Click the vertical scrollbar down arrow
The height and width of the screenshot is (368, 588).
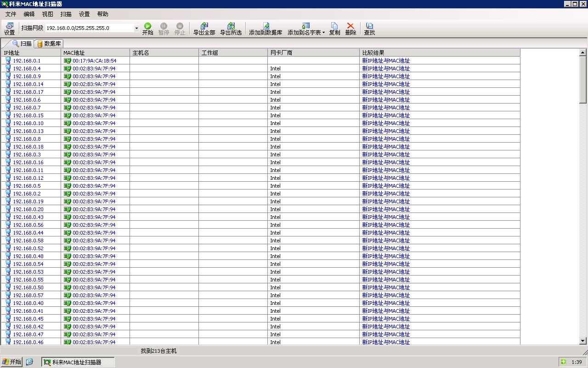(x=583, y=341)
